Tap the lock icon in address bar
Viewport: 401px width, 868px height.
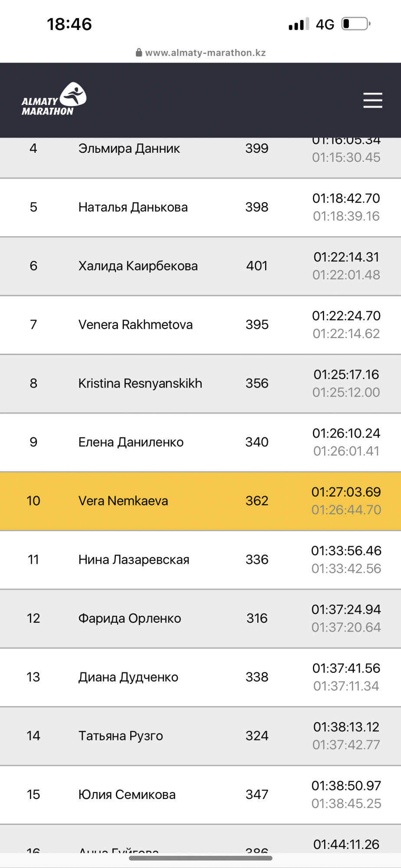point(139,53)
